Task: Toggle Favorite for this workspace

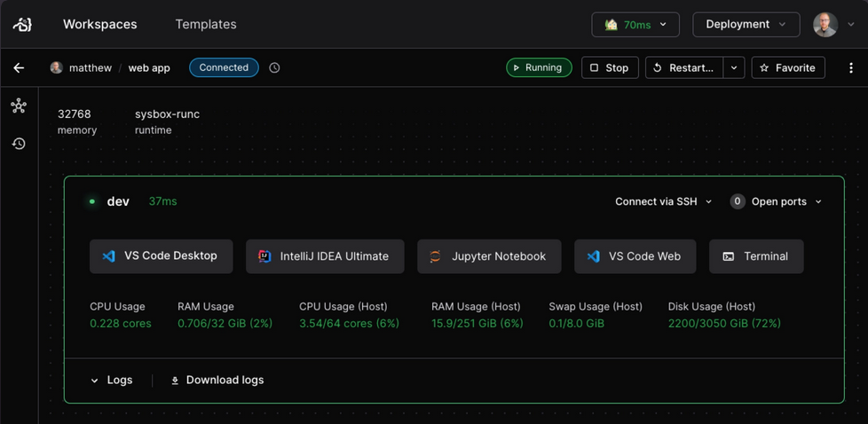Action: pos(788,67)
